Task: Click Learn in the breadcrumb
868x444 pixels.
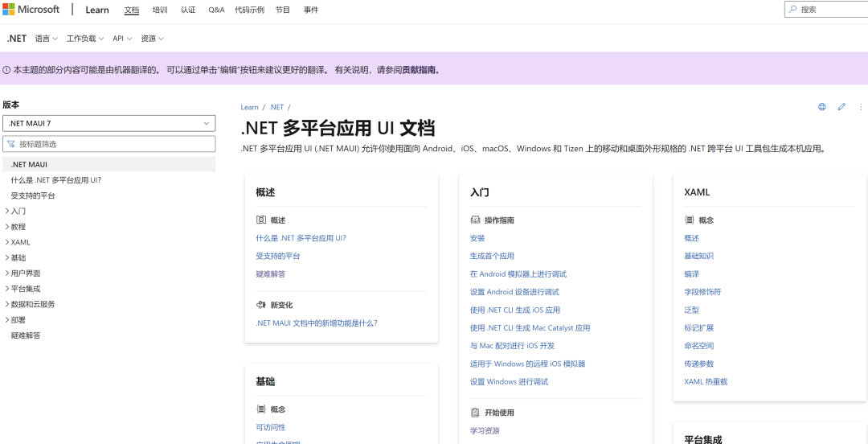Action: (250, 107)
